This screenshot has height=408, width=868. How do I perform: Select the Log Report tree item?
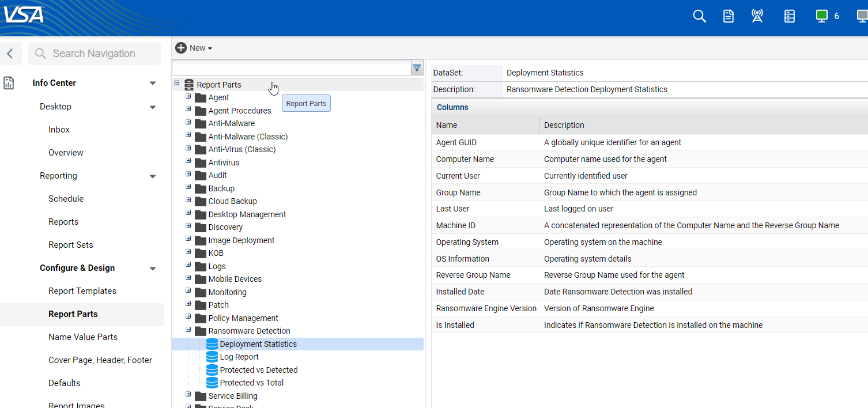coord(239,357)
